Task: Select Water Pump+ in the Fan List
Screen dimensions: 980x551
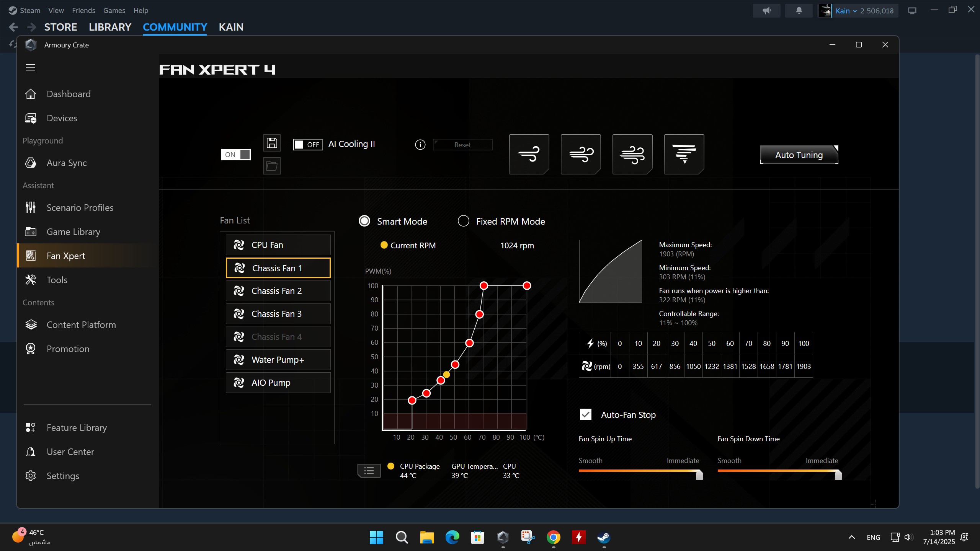Action: 278,360
